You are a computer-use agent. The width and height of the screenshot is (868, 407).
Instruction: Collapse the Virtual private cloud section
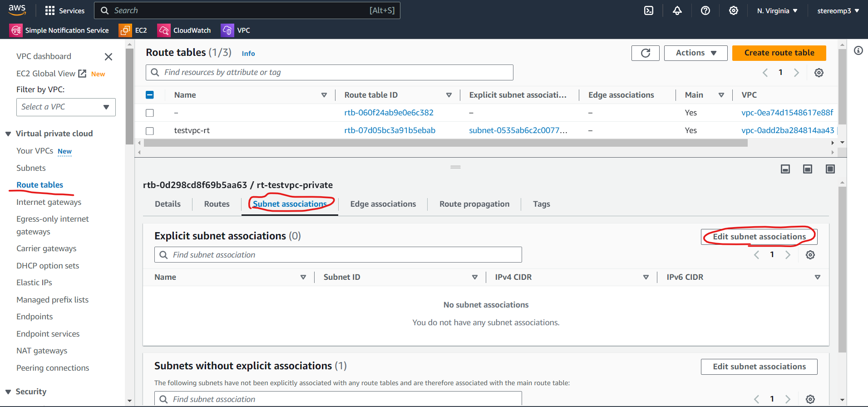point(8,134)
